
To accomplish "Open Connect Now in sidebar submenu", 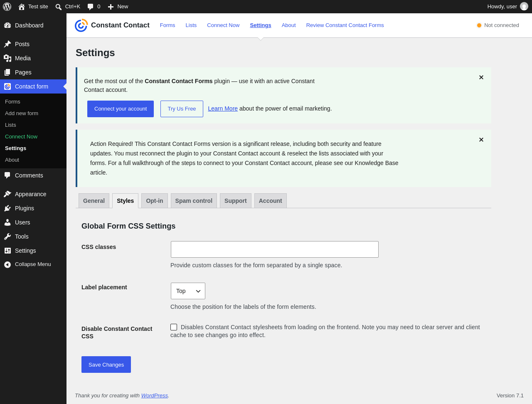I will 21,136.
